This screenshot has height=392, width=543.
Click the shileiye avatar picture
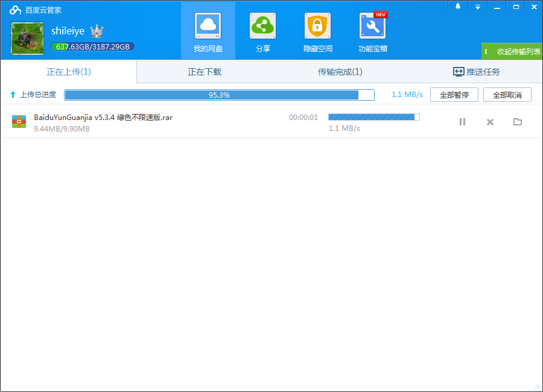pyautogui.click(x=27, y=39)
